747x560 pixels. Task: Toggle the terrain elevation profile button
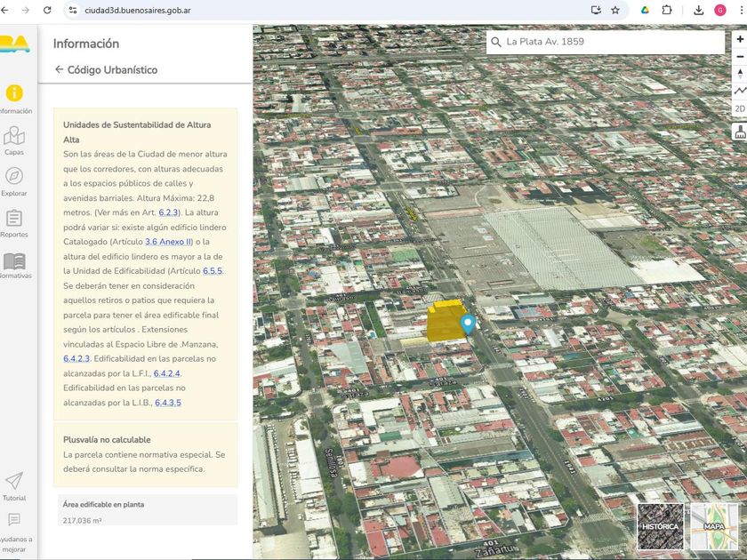[x=740, y=91]
